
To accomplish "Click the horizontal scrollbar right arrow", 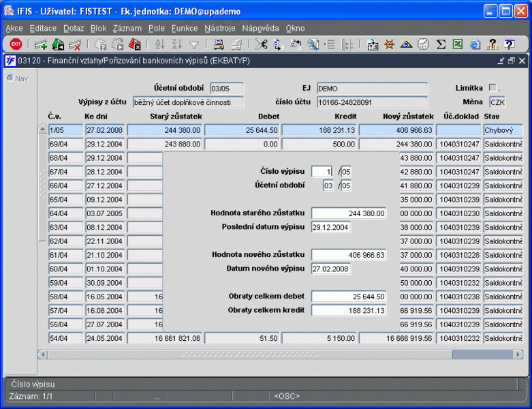I will pos(518,354).
